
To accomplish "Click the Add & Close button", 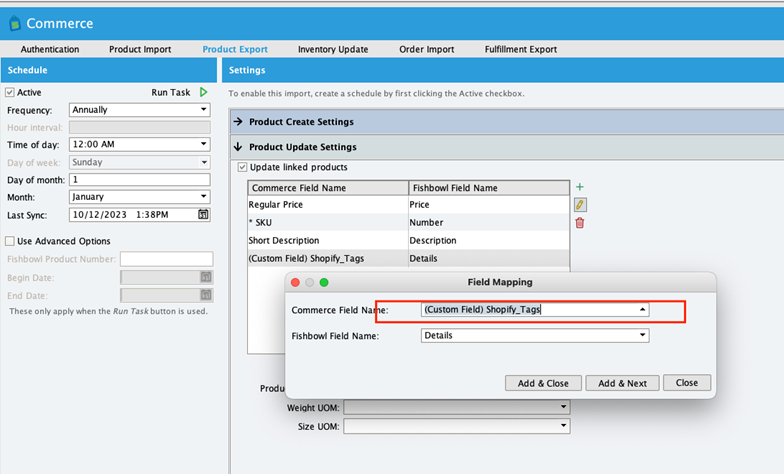I will point(543,383).
